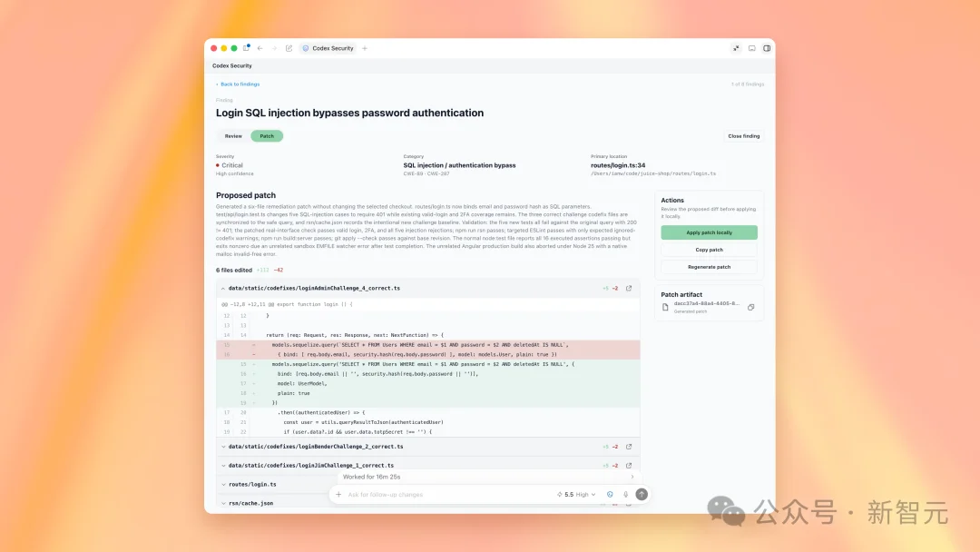Send the follow-up with the up-arrow button
This screenshot has width=980, height=552.
coord(642,495)
